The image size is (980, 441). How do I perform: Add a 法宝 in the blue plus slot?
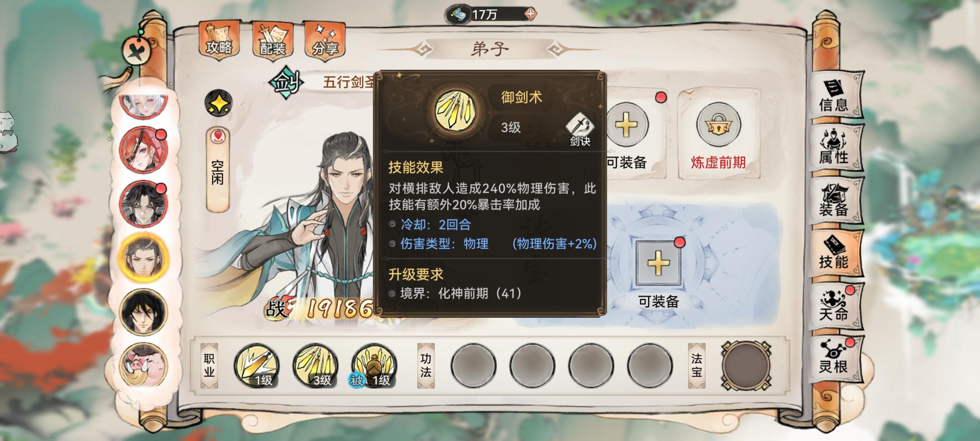pyautogui.click(x=658, y=263)
